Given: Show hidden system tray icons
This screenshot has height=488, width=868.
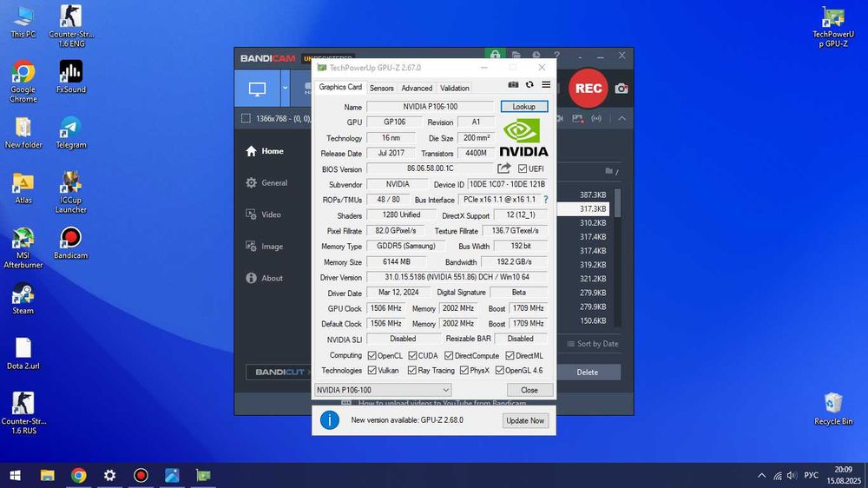Looking at the screenshot, I should [762, 475].
